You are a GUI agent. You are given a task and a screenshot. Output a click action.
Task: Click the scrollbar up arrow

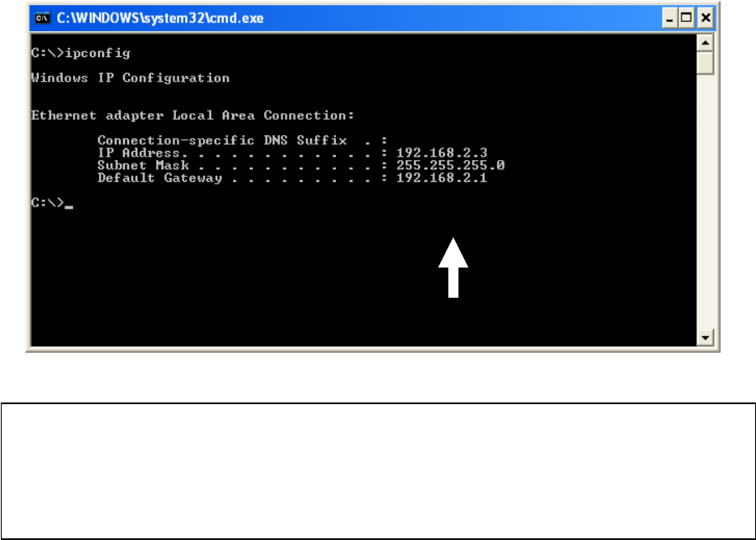pyautogui.click(x=706, y=44)
